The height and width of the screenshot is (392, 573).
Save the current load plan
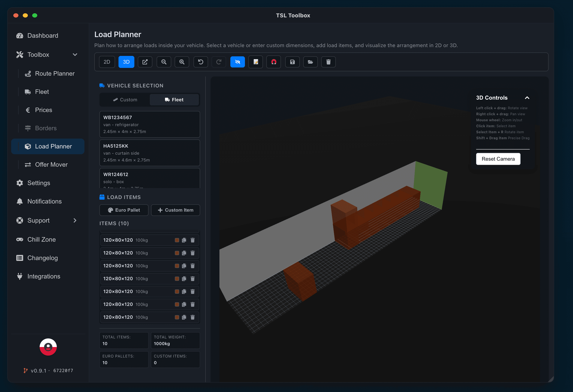coord(292,62)
